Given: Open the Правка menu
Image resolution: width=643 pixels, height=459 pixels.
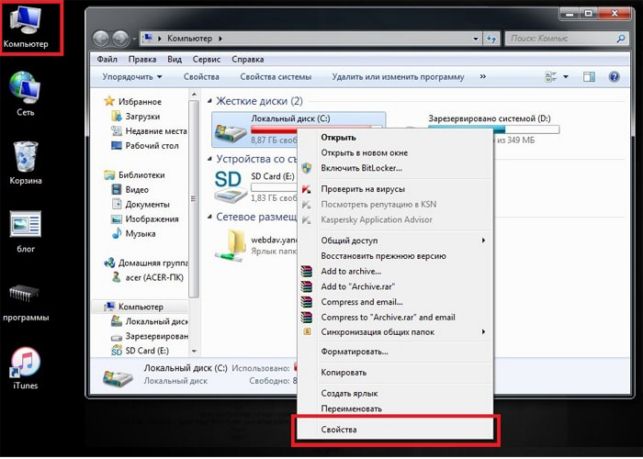Looking at the screenshot, I should 142,59.
